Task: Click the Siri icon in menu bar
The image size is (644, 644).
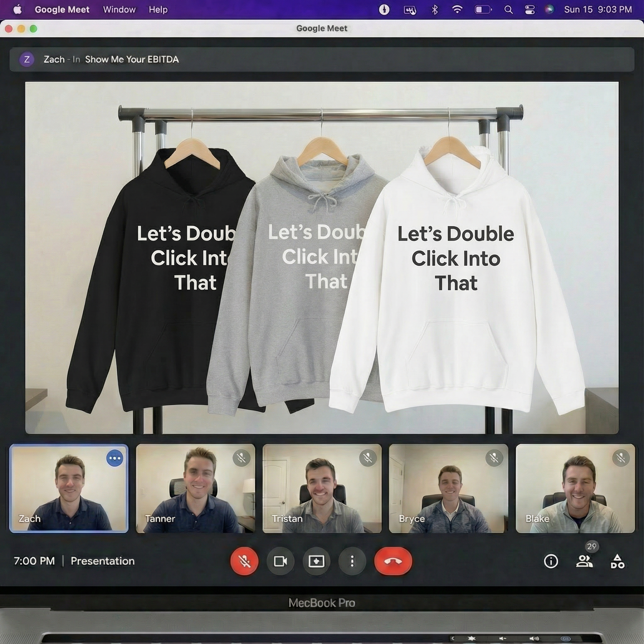Action: [x=549, y=10]
